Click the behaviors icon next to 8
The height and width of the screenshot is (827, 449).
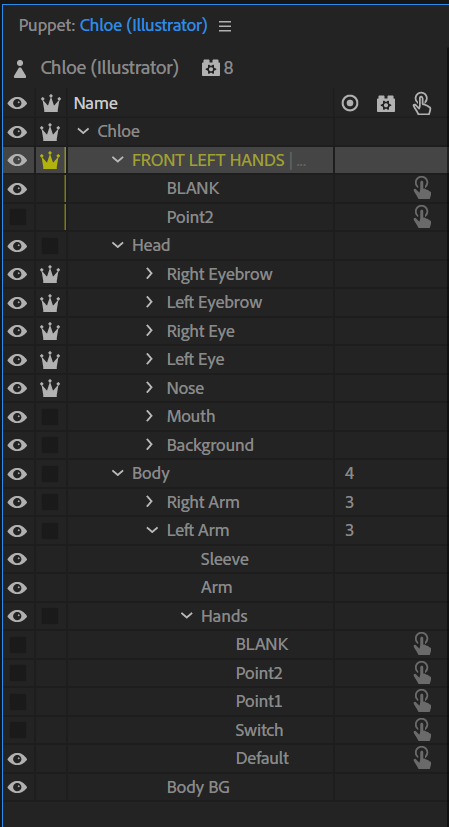point(211,68)
